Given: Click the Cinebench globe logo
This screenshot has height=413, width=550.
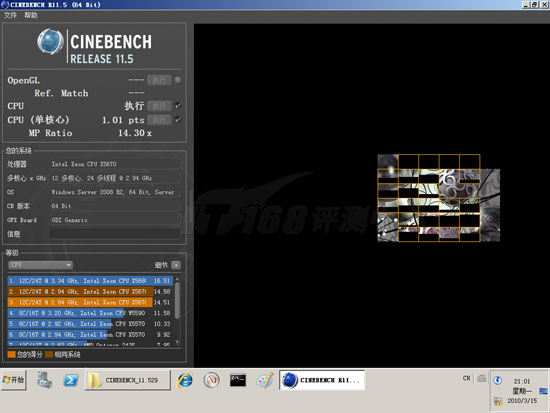Looking at the screenshot, I should tap(51, 42).
